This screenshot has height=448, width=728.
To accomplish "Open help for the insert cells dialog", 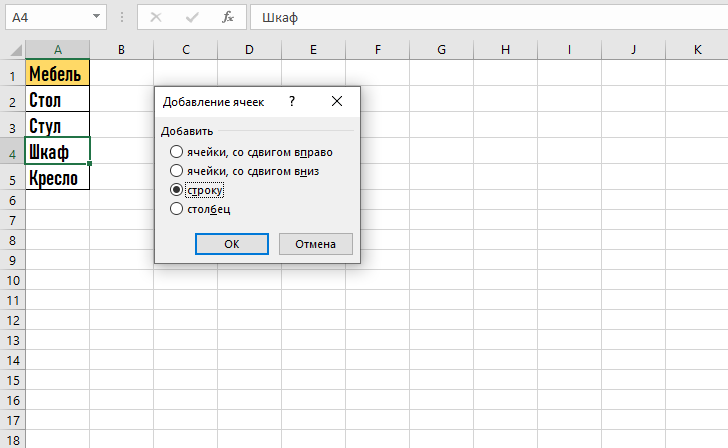I will (x=292, y=101).
